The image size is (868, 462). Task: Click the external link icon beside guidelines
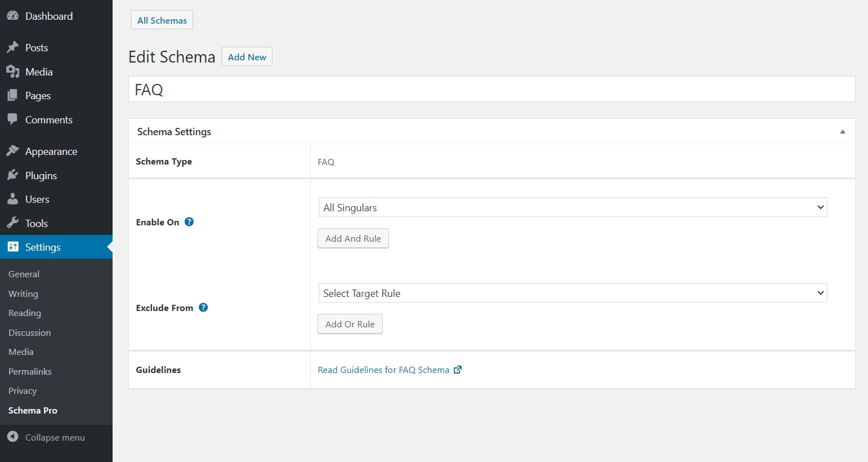coord(457,369)
